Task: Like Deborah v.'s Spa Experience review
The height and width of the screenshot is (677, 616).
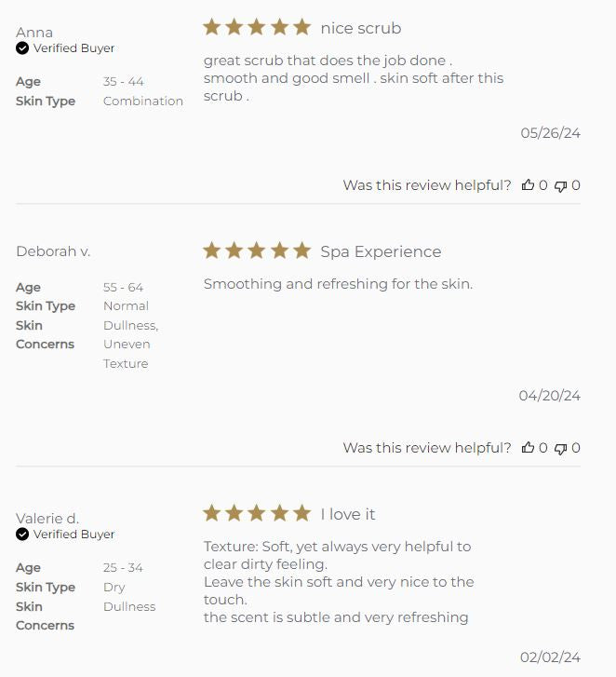Action: click(528, 448)
